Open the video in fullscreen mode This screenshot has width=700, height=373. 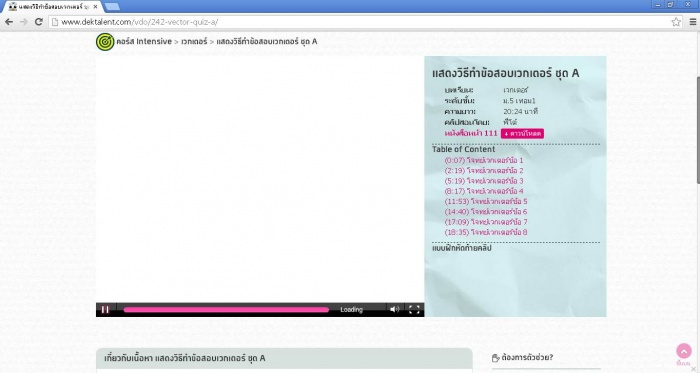tap(414, 309)
